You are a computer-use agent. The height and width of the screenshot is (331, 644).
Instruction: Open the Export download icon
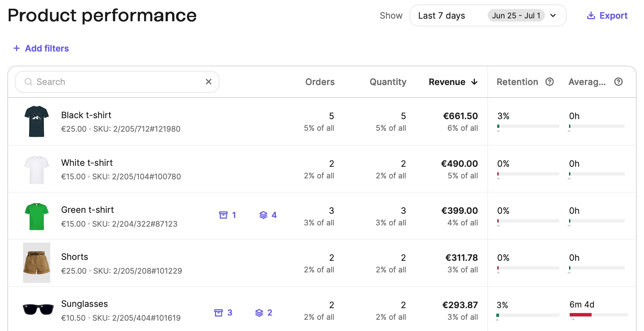[592, 15]
